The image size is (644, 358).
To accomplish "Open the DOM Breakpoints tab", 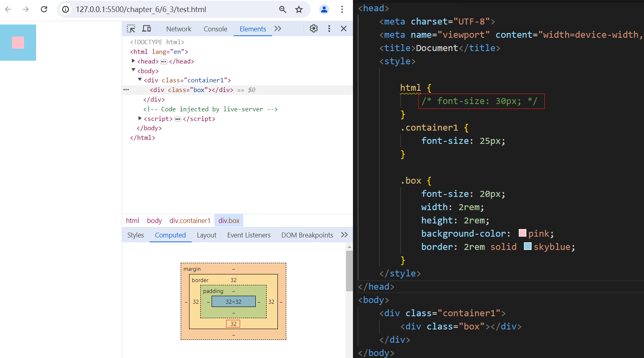I will tap(307, 235).
